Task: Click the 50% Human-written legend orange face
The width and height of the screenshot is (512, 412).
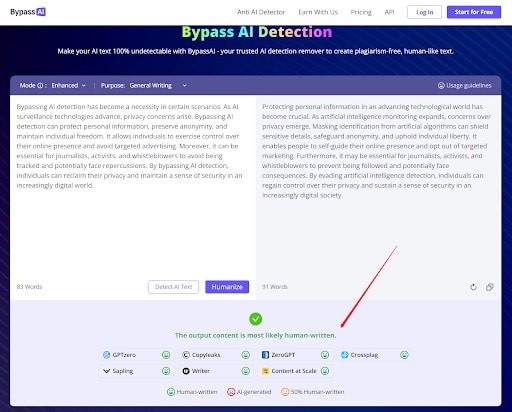Action: pos(285,392)
